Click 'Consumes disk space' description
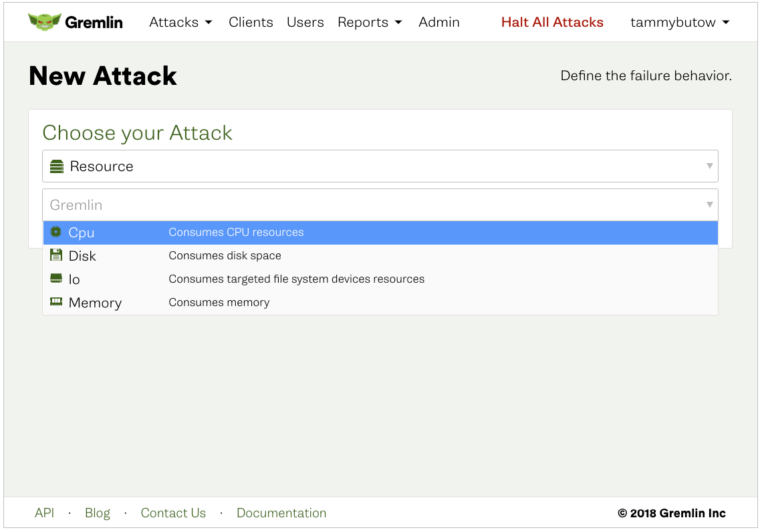Image resolution: width=762 pixels, height=532 pixels. click(x=225, y=255)
